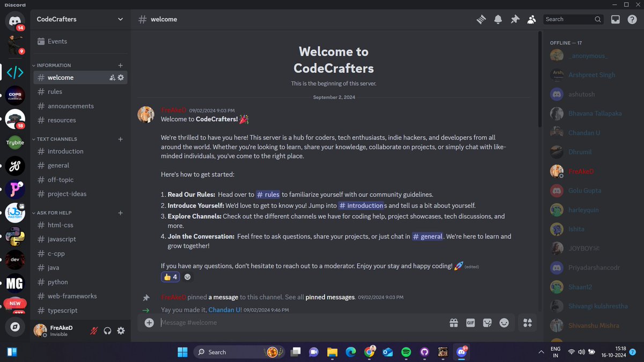This screenshot has height=362, width=644.
Task: Click the plus attachment button in message box
Action: [149, 322]
